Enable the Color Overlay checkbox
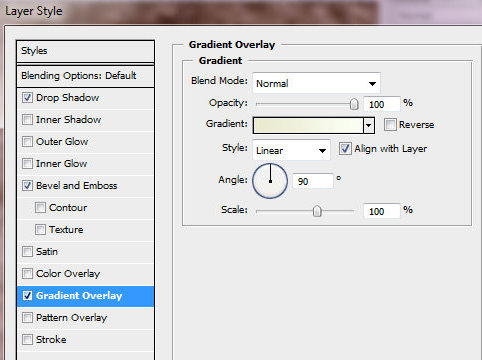 [27, 274]
